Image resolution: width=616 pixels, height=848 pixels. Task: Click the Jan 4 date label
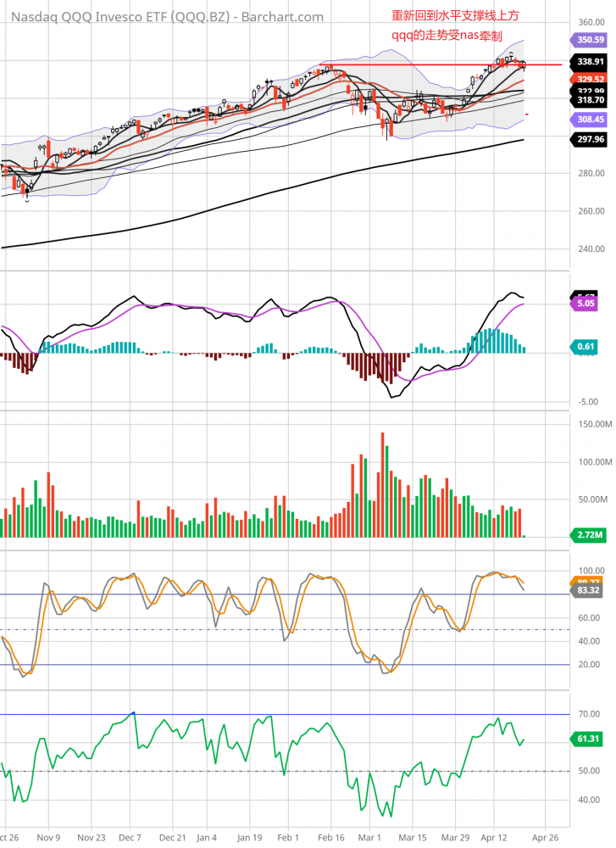coord(207,837)
